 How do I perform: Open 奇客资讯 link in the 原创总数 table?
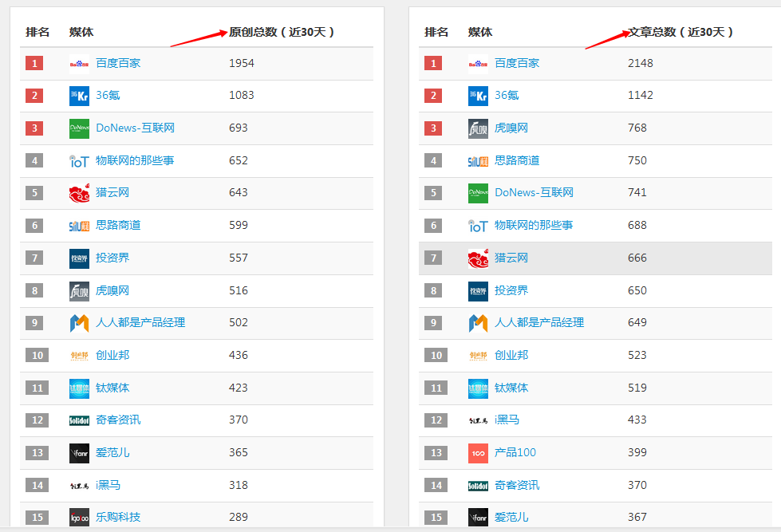(x=118, y=420)
